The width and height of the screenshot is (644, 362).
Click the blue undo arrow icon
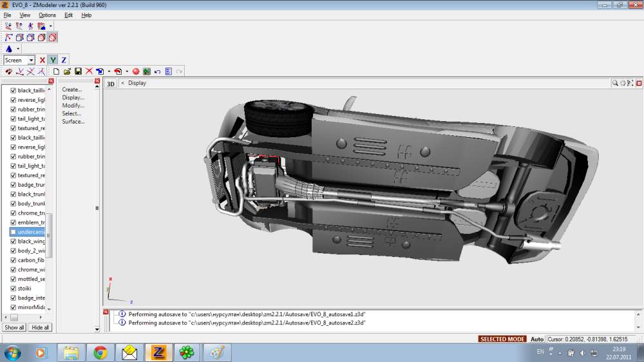[158, 71]
